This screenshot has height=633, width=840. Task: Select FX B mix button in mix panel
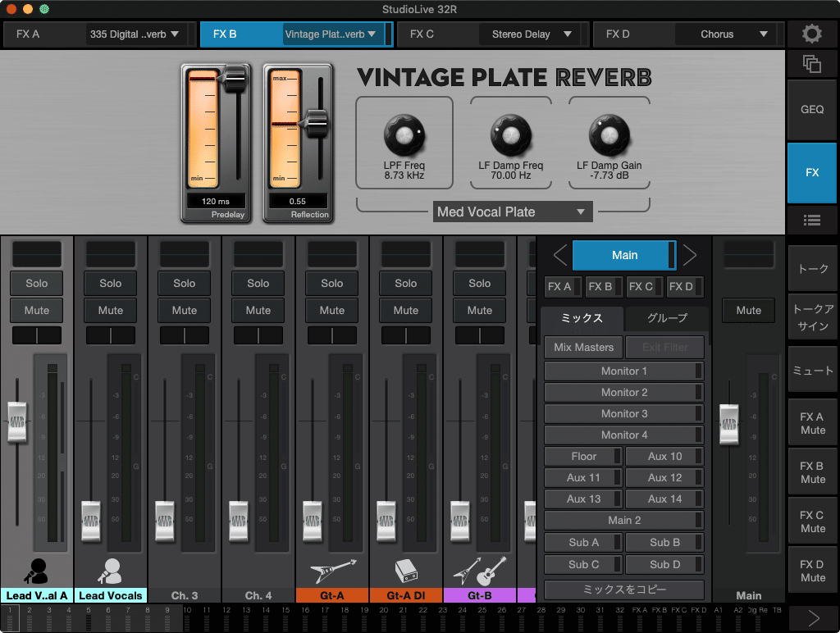(604, 286)
